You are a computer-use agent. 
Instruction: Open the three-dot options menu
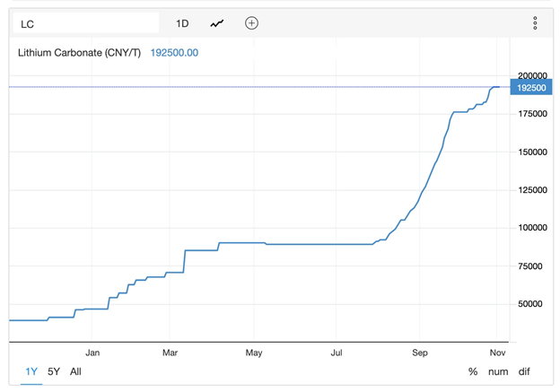[535, 23]
